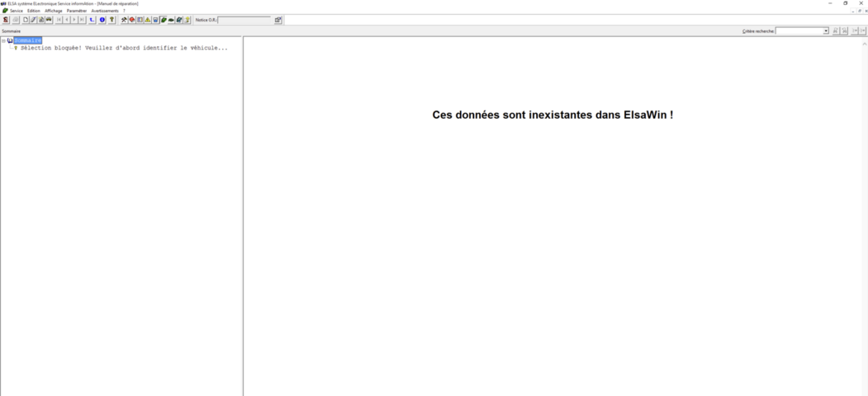This screenshot has width=868, height=396.
Task: Click the greyed-out printer toolbar icon
Action: point(16,20)
